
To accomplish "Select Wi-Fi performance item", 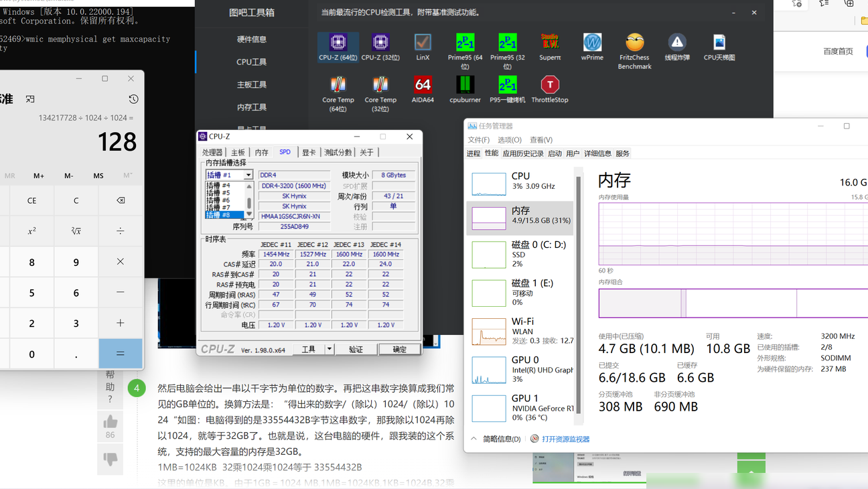I will 520,331.
